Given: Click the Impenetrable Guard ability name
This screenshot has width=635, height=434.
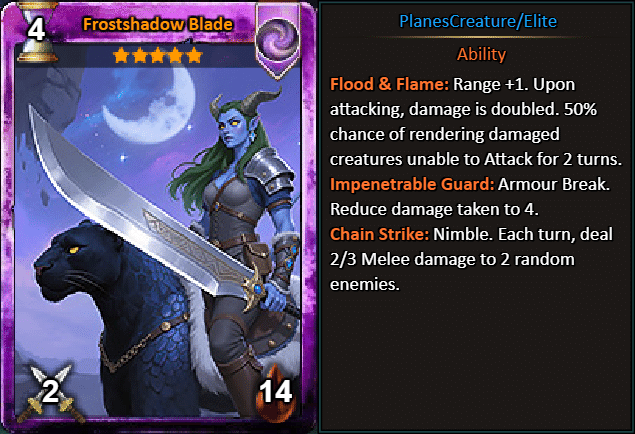Looking at the screenshot, I should (412, 184).
